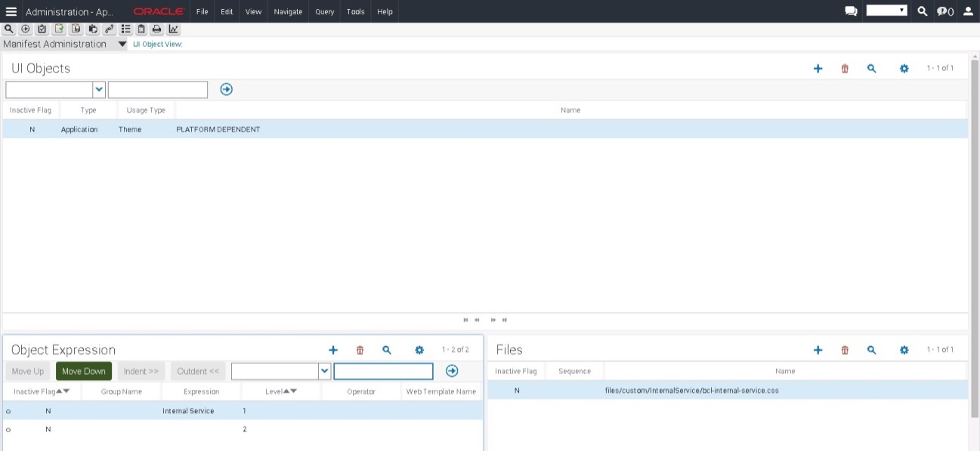Screen dimensions: 980x451
Task: Open Object Expression settings gear
Action: point(419,351)
